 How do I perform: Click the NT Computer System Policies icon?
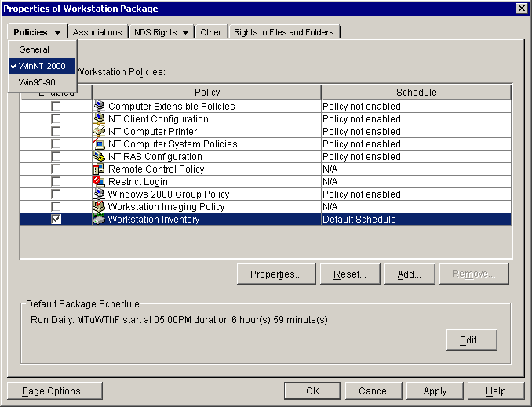click(99, 144)
